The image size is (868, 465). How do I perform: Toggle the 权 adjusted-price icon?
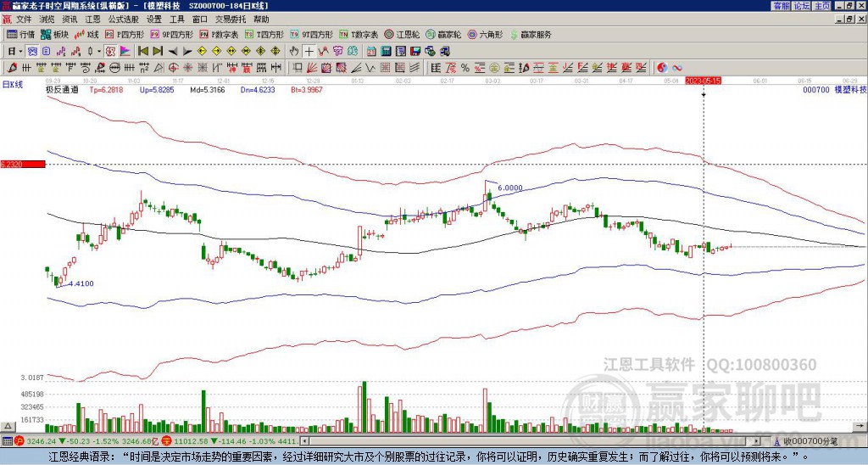[x=110, y=52]
